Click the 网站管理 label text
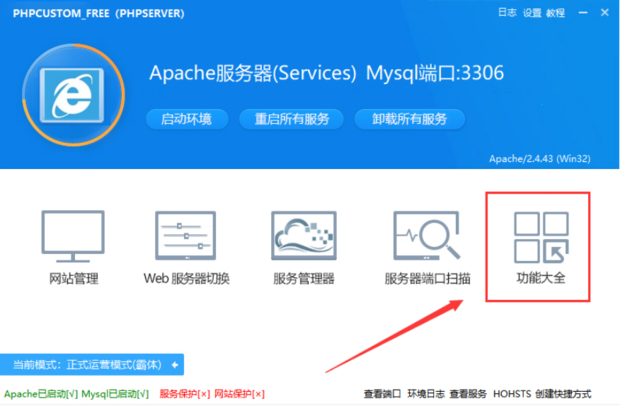The height and width of the screenshot is (406, 620). click(x=74, y=279)
